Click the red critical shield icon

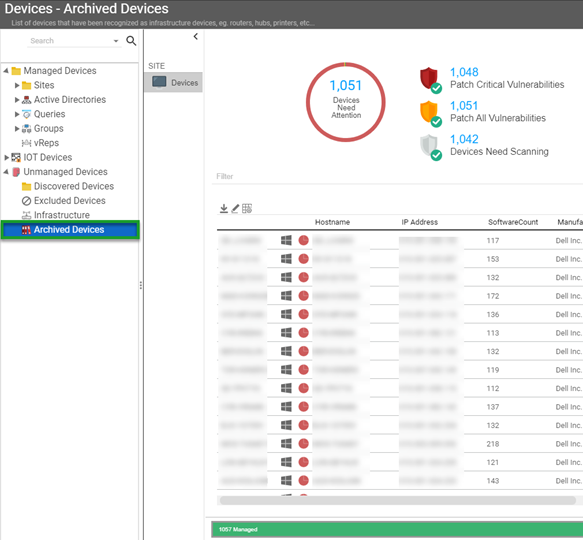tap(430, 79)
